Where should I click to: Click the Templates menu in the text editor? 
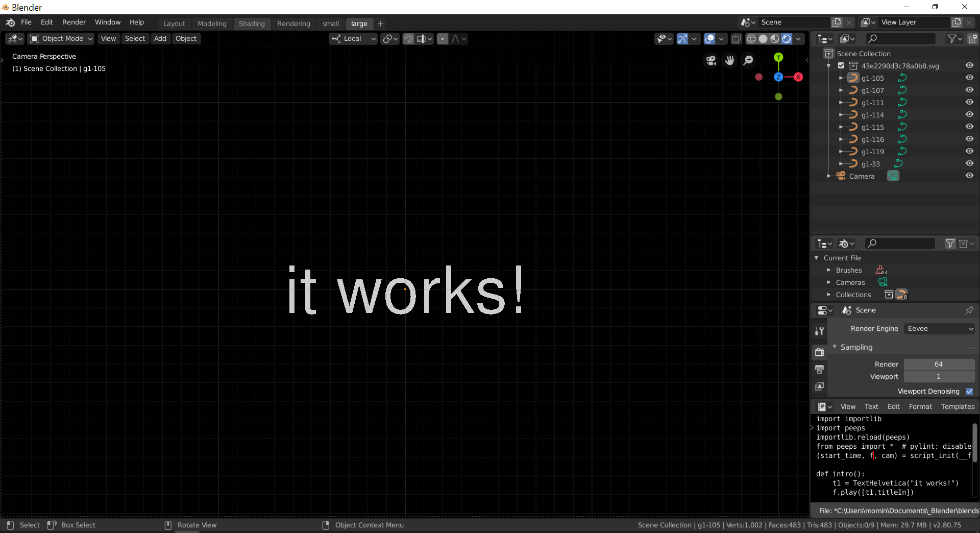tap(958, 406)
